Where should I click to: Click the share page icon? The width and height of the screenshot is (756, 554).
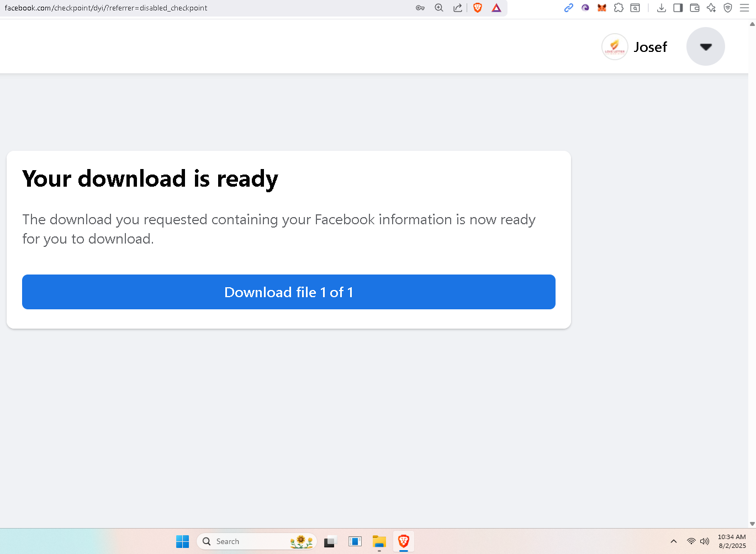pos(458,8)
